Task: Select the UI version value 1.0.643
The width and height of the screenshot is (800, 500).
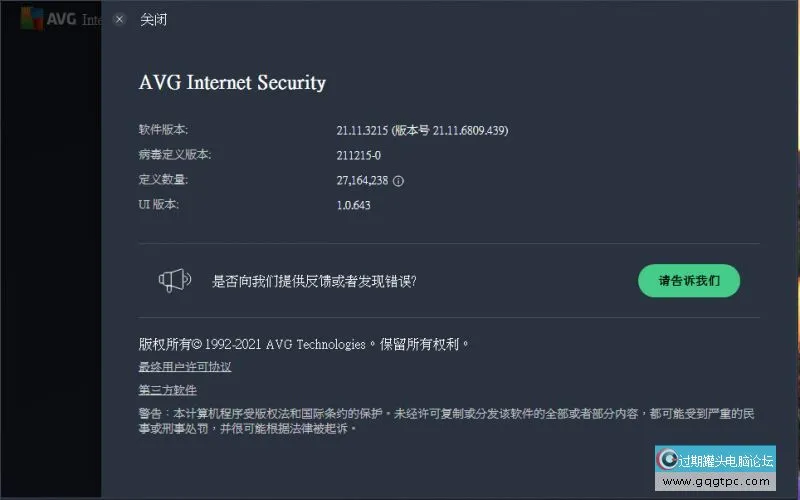Action: click(x=354, y=205)
